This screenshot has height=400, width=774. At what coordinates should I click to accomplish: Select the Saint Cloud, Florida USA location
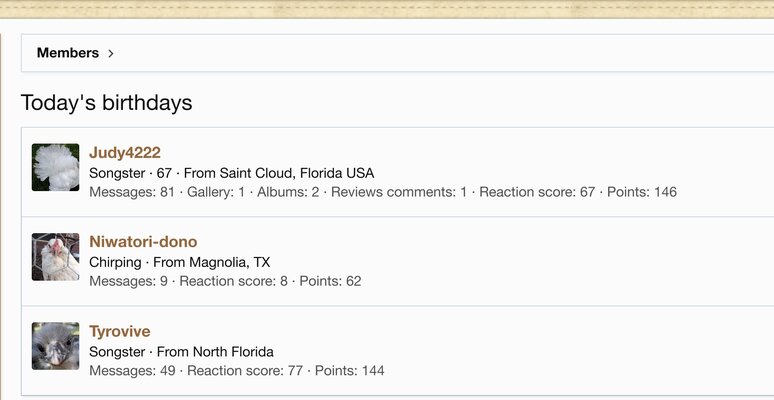pyautogui.click(x=297, y=173)
